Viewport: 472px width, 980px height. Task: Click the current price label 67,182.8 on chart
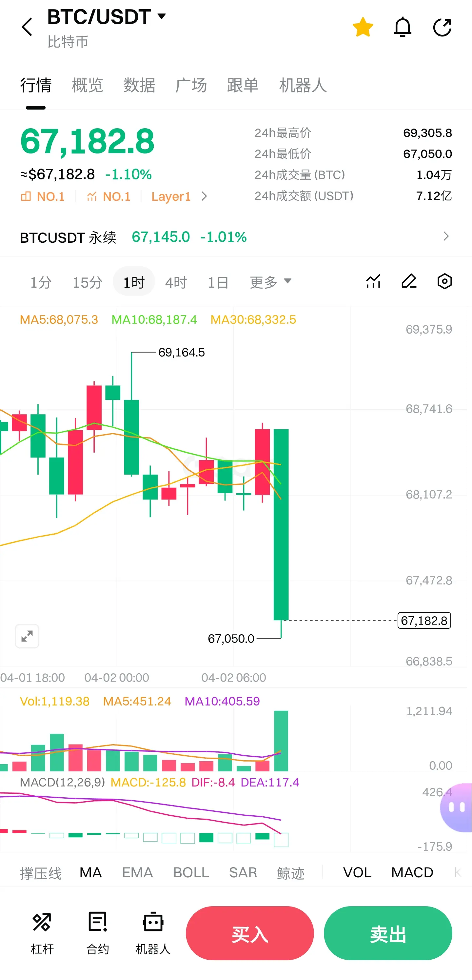424,621
